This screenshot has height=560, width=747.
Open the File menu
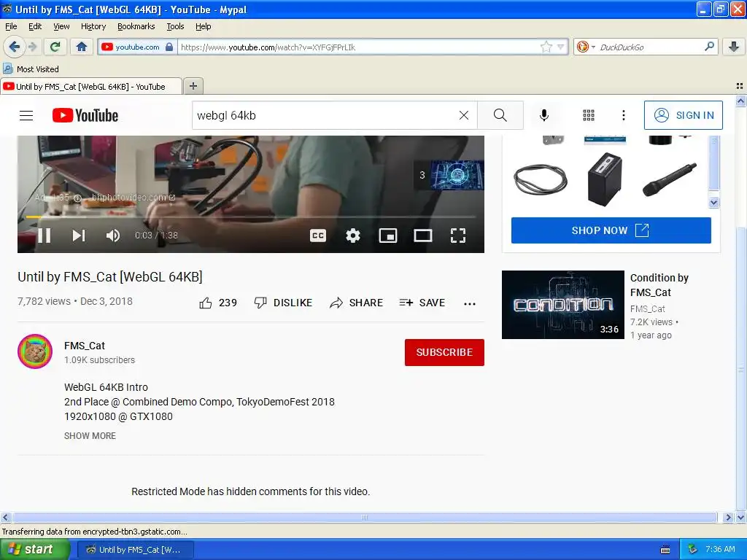11,26
